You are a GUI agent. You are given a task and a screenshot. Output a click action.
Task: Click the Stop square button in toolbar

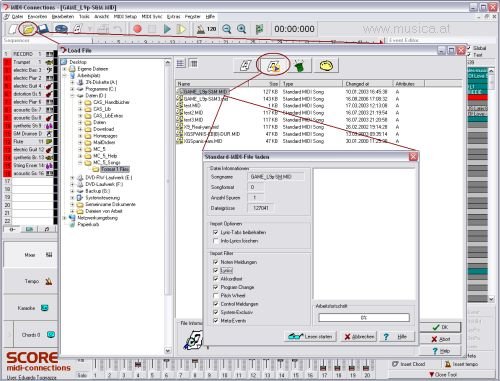[152, 29]
